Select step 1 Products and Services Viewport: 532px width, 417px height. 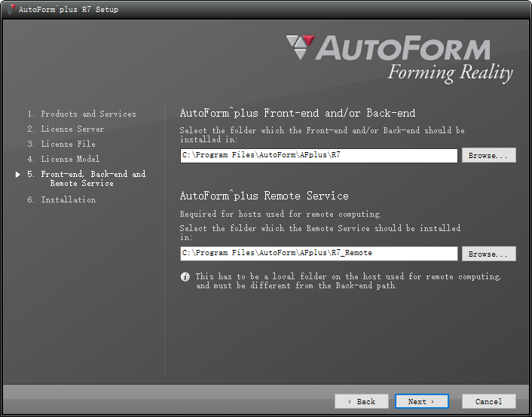click(x=82, y=114)
